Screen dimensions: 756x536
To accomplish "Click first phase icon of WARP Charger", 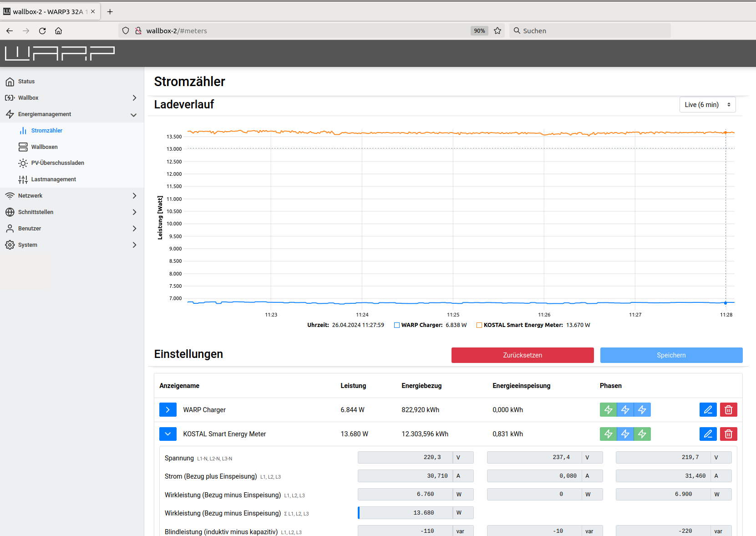I will tap(609, 410).
